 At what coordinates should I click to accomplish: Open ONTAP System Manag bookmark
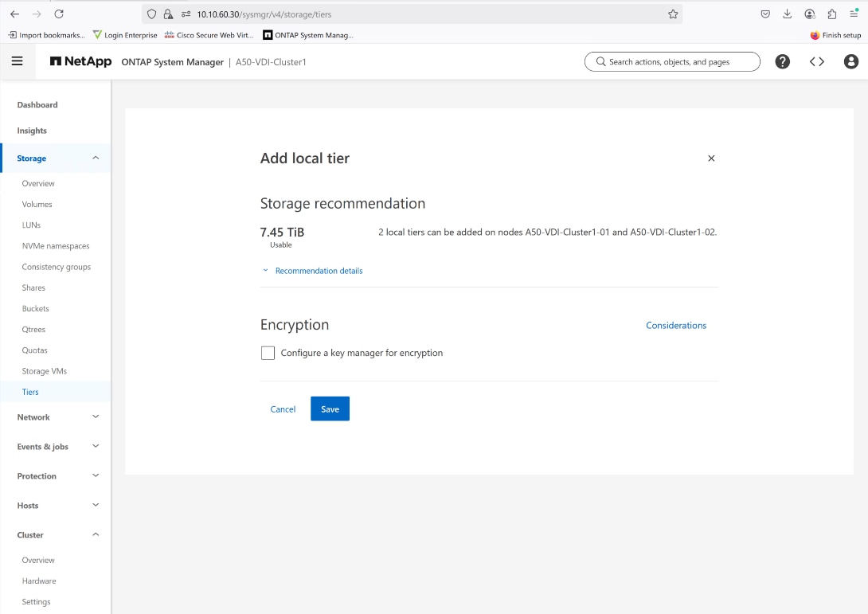point(308,35)
